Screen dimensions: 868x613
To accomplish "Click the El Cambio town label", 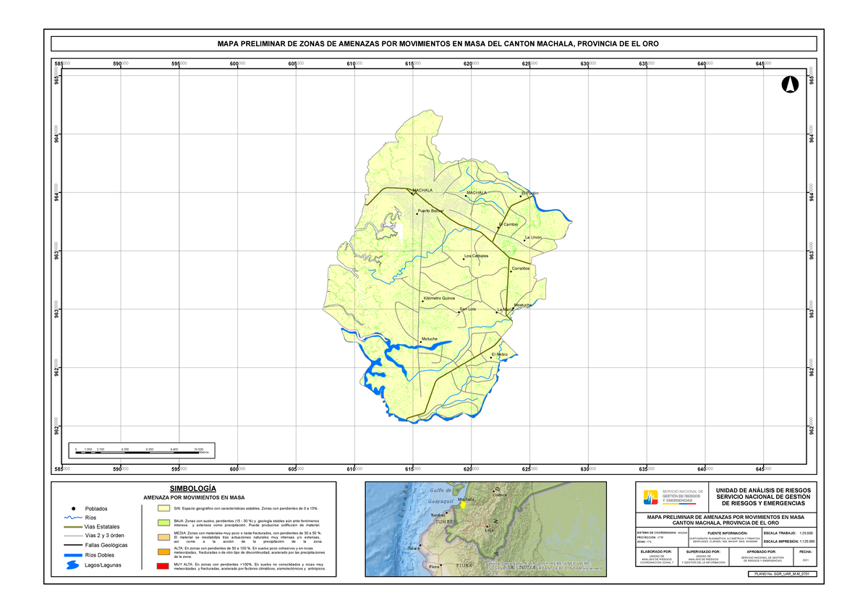I will pyautogui.click(x=508, y=224).
